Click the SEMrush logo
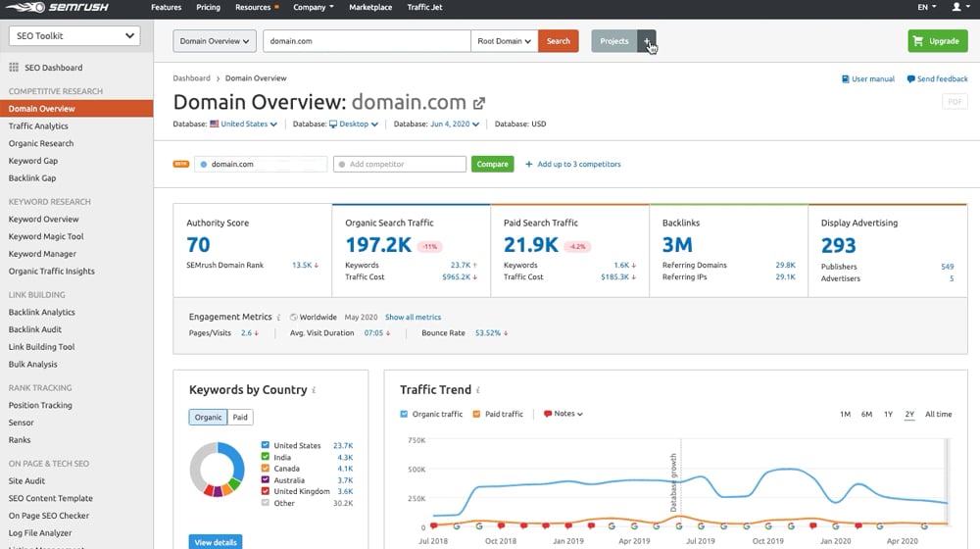Viewport: 980px width, 549px height. [x=58, y=8]
